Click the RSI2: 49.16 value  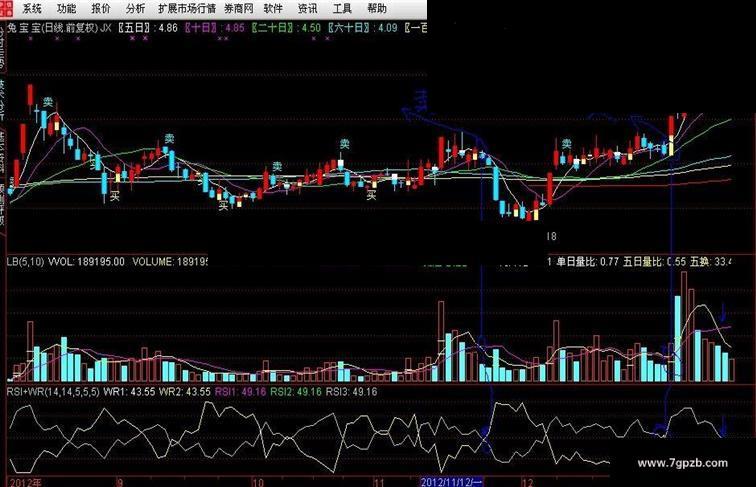pos(296,391)
